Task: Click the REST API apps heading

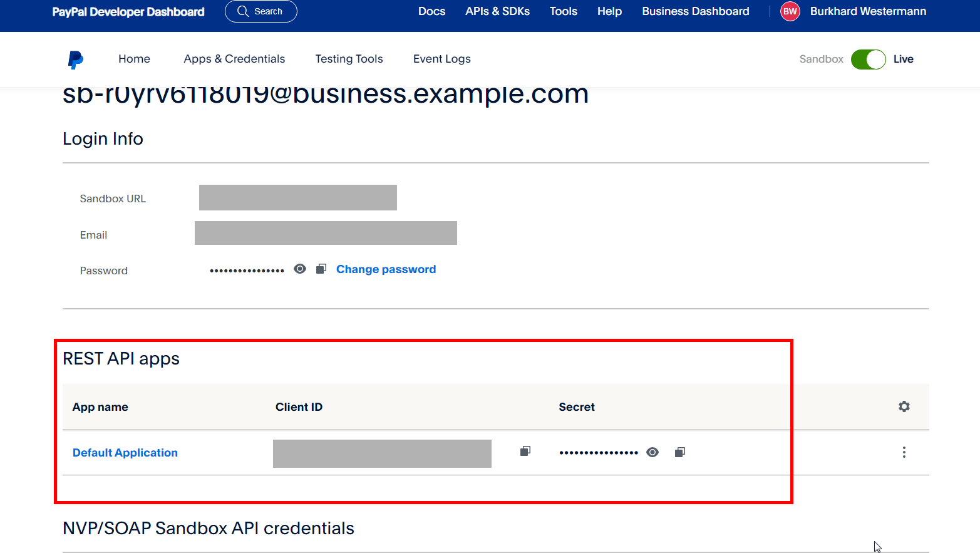Action: (121, 358)
